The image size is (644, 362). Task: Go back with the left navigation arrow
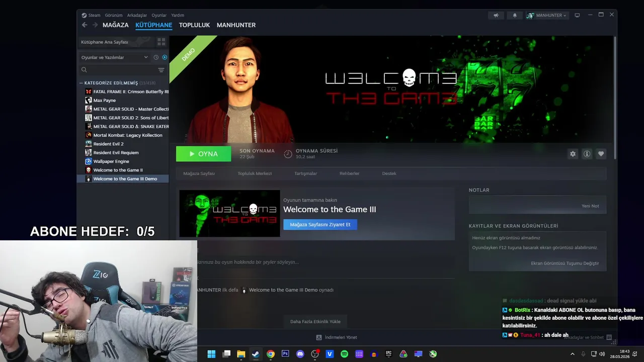(85, 25)
